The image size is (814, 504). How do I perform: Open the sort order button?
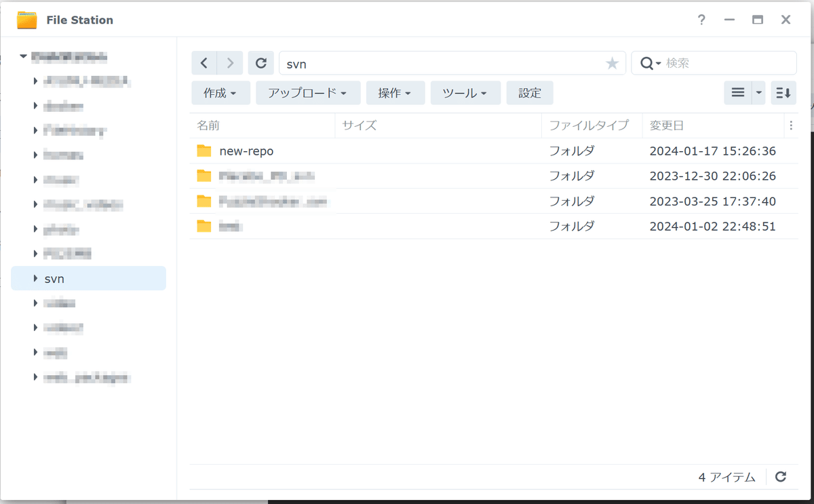(x=783, y=93)
